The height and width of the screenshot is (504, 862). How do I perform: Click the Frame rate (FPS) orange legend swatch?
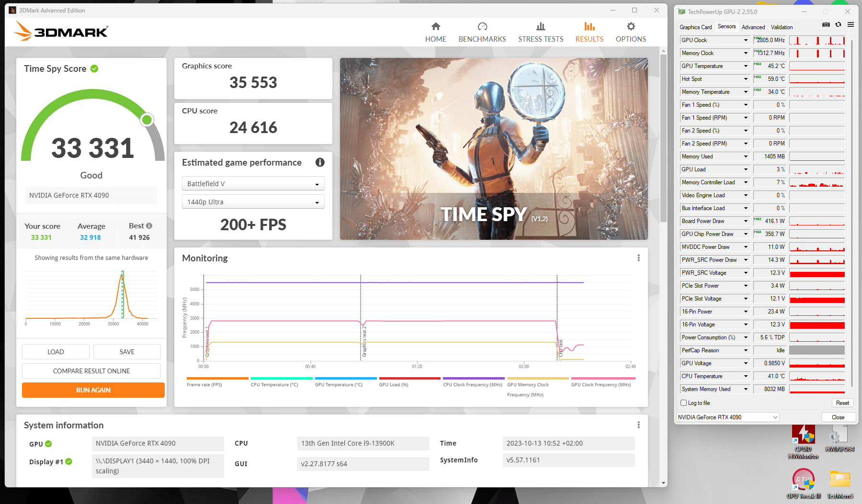(217, 378)
